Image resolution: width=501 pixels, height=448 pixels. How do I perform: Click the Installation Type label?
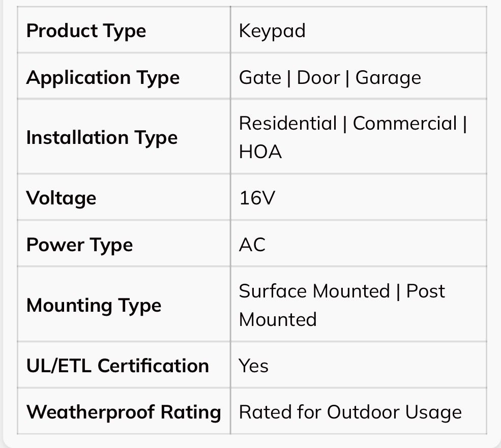pyautogui.click(x=102, y=137)
